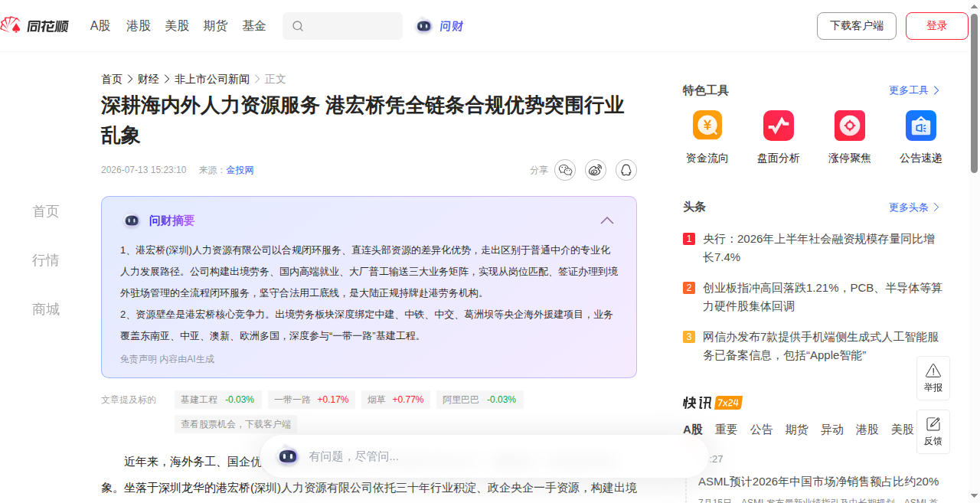Click the 7x24 badge beside 快讯
980x503 pixels.
click(x=729, y=403)
